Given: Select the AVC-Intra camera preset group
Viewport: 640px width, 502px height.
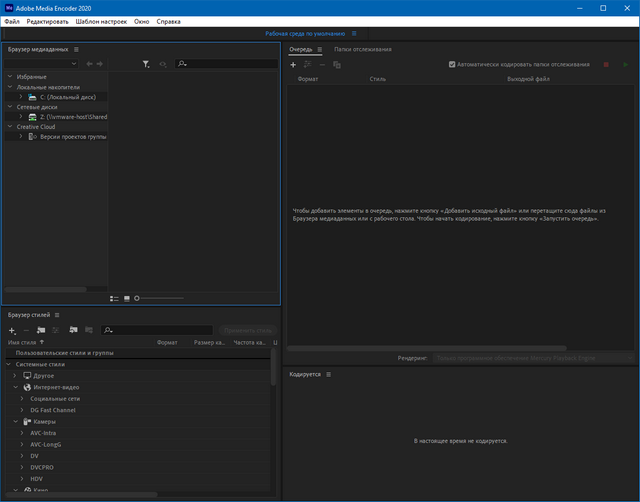Looking at the screenshot, I should (43, 433).
